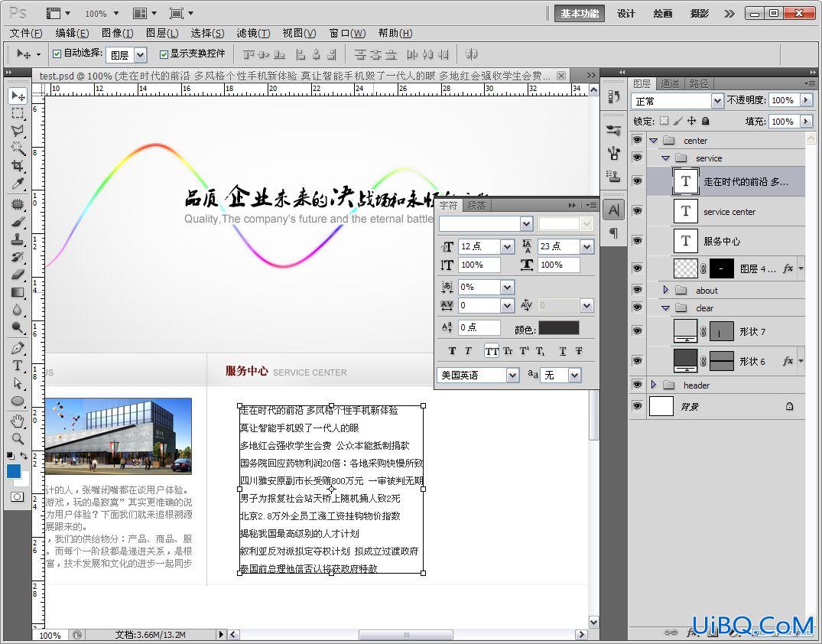The height and width of the screenshot is (644, 822).
Task: Click the 100% zoom status field
Action: coord(50,635)
